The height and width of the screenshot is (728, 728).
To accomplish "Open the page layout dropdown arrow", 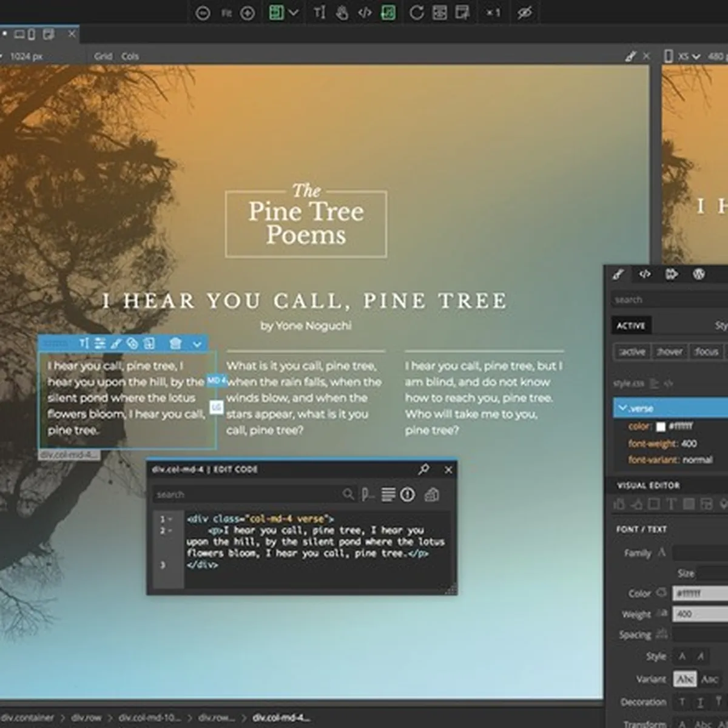I will point(294,13).
